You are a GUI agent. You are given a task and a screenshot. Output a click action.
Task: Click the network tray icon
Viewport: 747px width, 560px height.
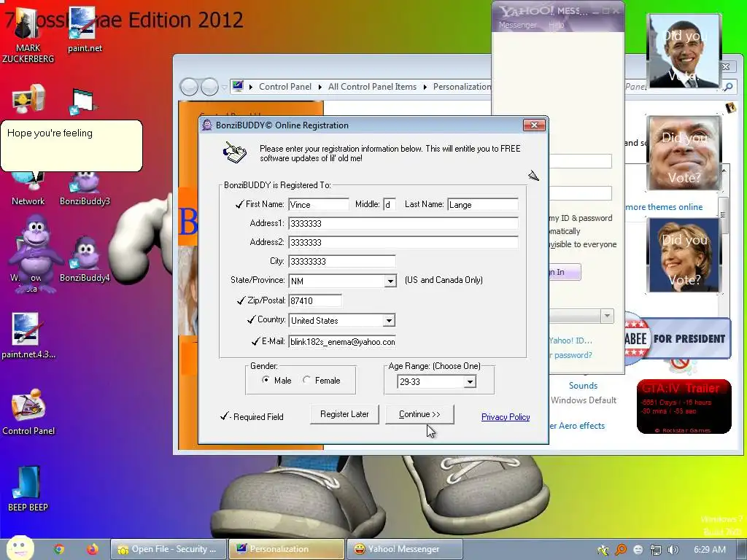pos(656,550)
